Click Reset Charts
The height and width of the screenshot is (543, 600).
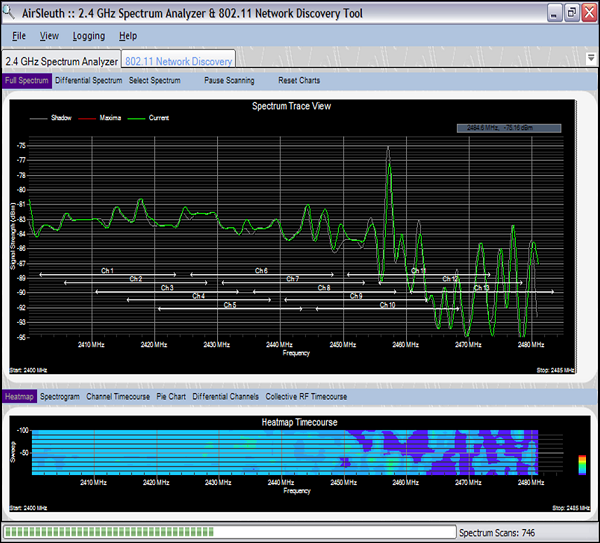pos(299,80)
